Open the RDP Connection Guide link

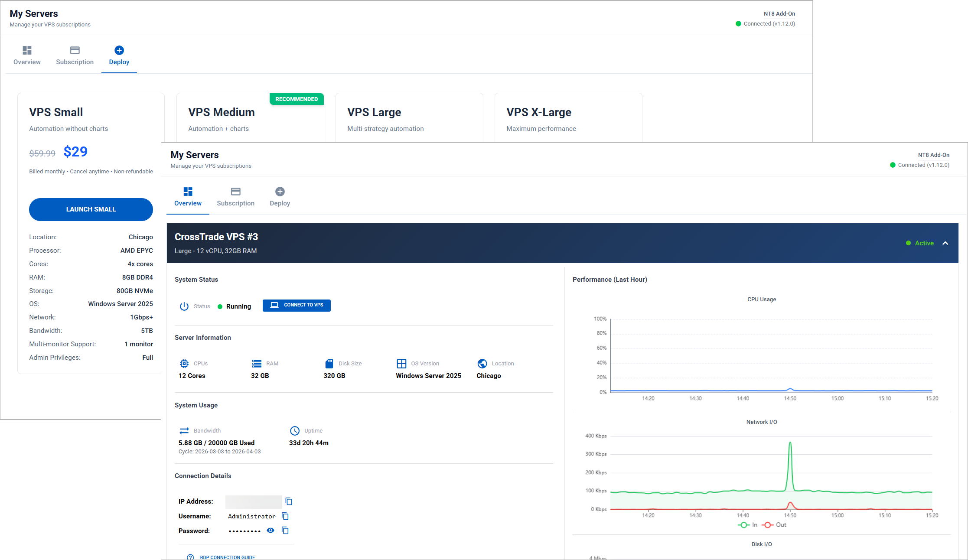point(227,557)
